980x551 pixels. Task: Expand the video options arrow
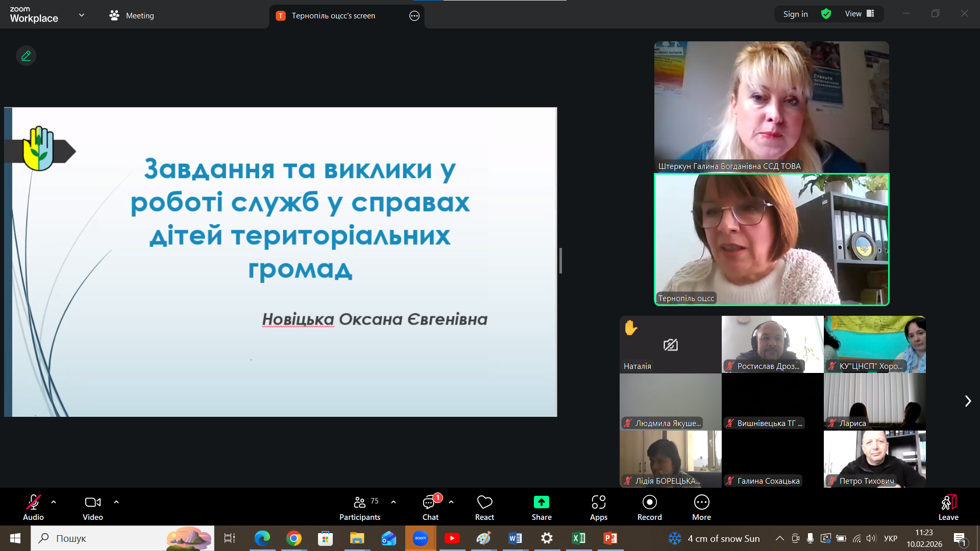click(x=116, y=502)
